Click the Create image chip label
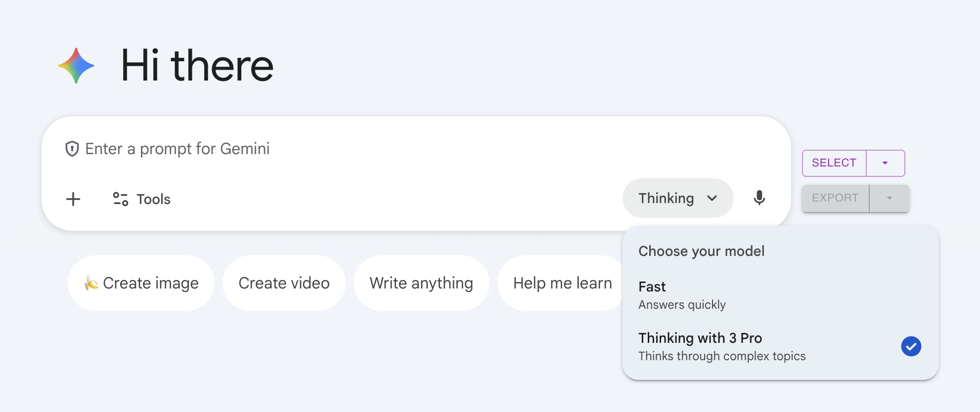The height and width of the screenshot is (412, 980). click(x=151, y=283)
